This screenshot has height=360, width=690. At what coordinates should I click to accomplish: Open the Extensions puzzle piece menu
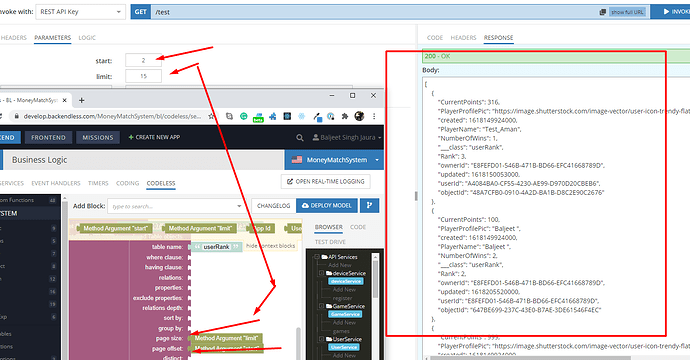point(345,116)
